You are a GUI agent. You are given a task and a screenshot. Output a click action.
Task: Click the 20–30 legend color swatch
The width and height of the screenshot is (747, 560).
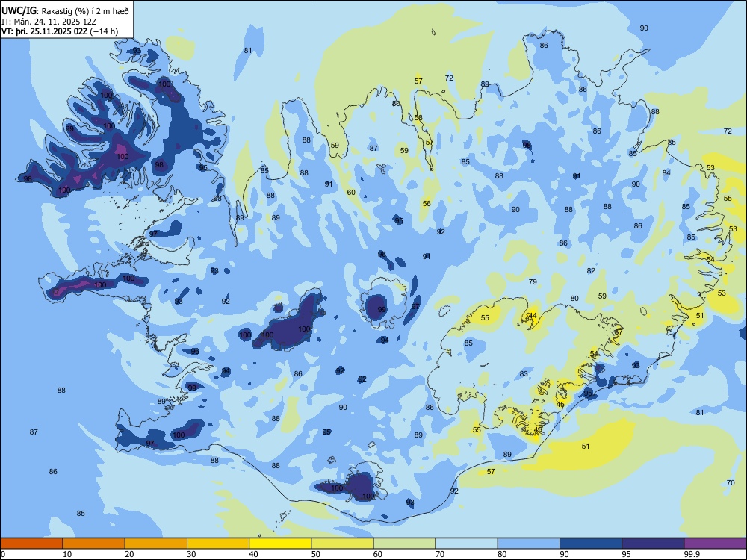156,544
